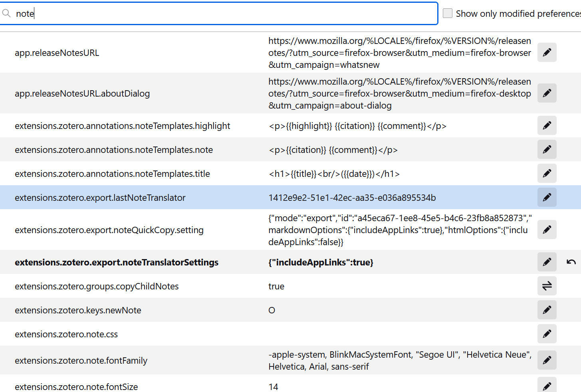581x392 pixels.
Task: Edit the extensions.zotero.note.css preference
Action: [x=547, y=334]
